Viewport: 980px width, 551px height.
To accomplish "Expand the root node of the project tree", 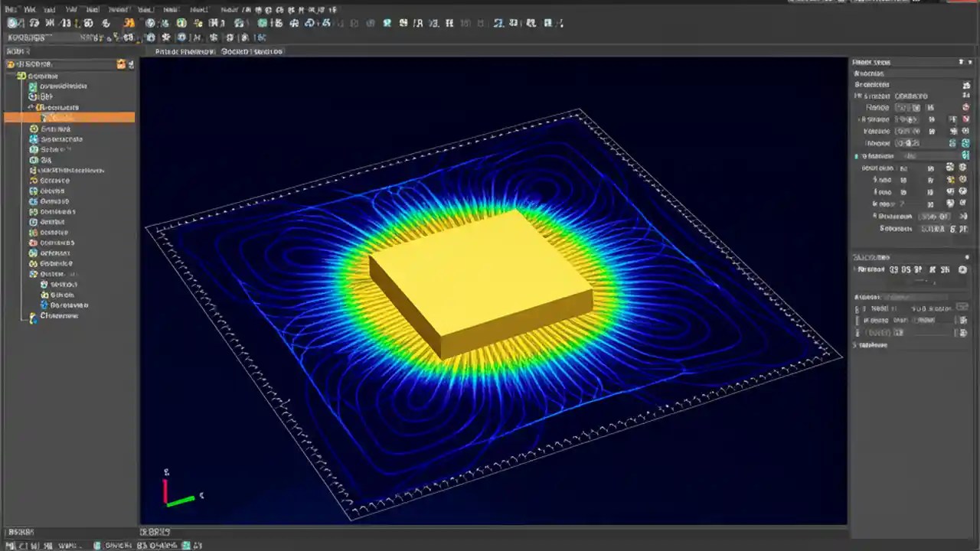I will point(11,64).
